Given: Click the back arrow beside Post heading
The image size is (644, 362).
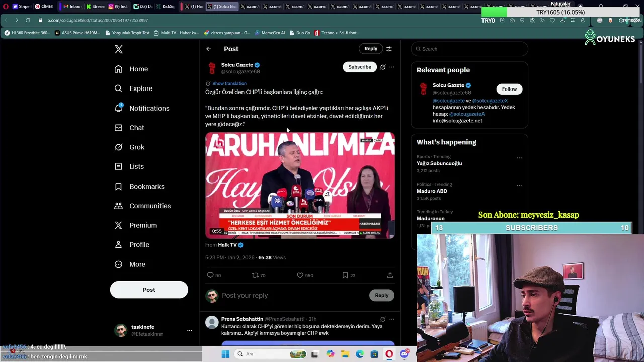Looking at the screenshot, I should point(209,49).
